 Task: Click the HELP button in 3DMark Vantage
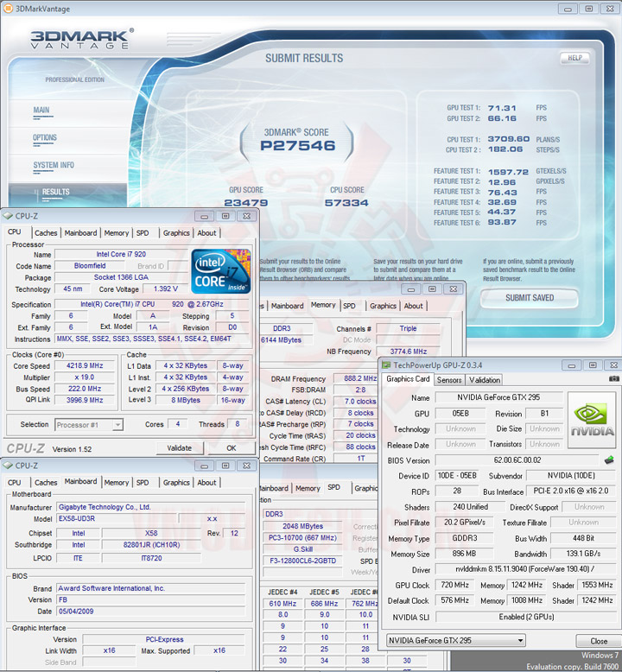coord(574,58)
